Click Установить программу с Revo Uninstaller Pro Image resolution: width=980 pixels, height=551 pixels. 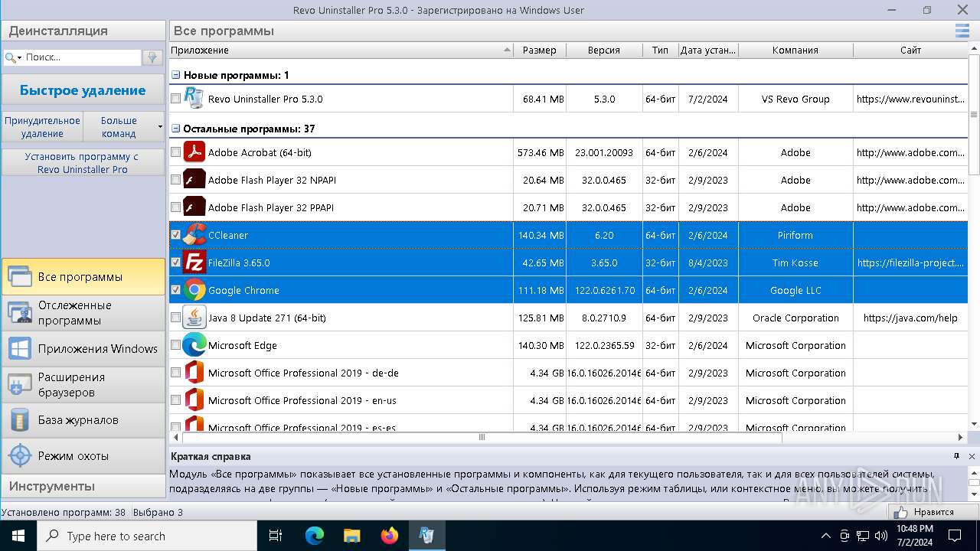click(x=83, y=163)
